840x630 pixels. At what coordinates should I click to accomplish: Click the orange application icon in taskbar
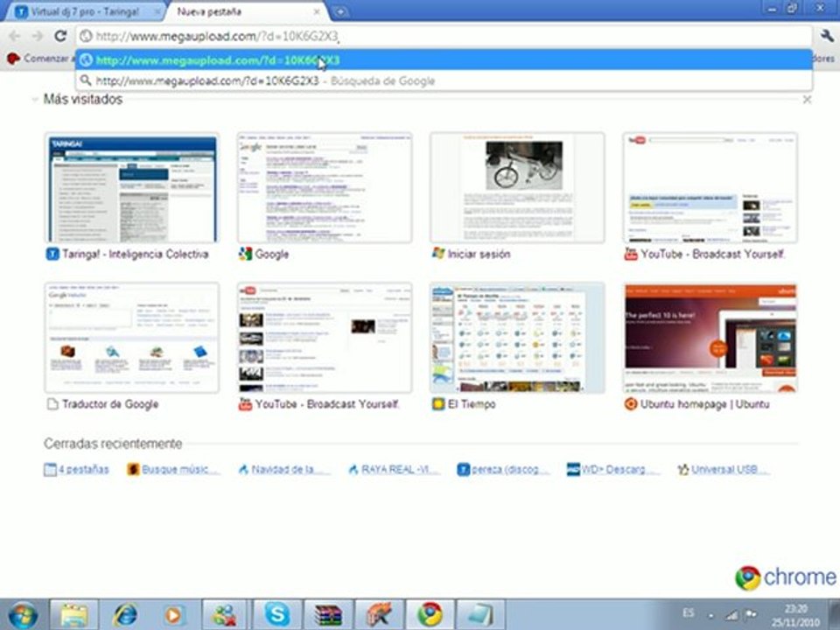coord(379,615)
